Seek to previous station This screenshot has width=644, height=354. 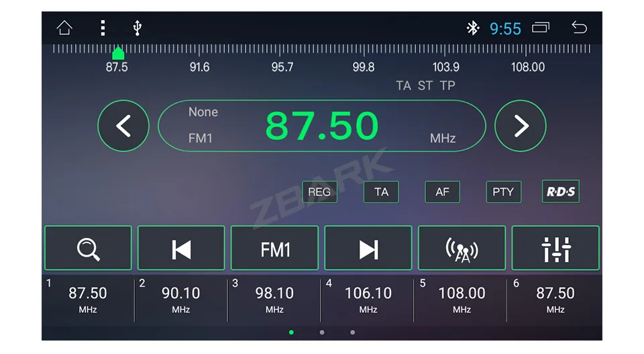(x=181, y=248)
